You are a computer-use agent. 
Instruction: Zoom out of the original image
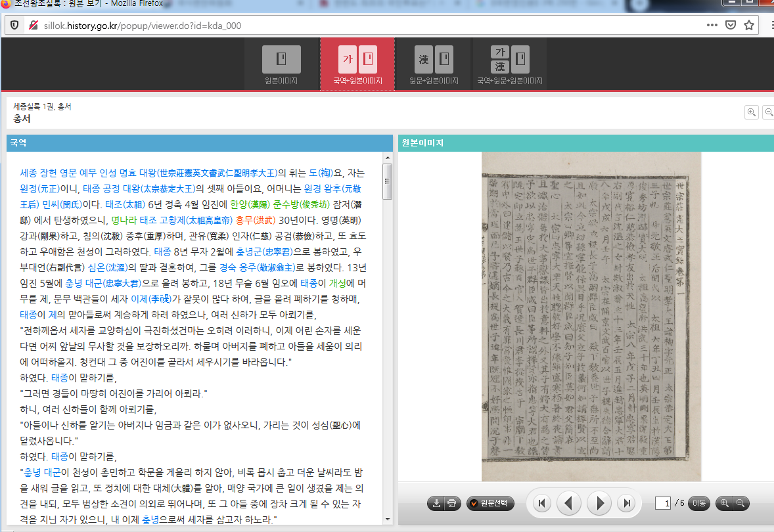coord(740,504)
